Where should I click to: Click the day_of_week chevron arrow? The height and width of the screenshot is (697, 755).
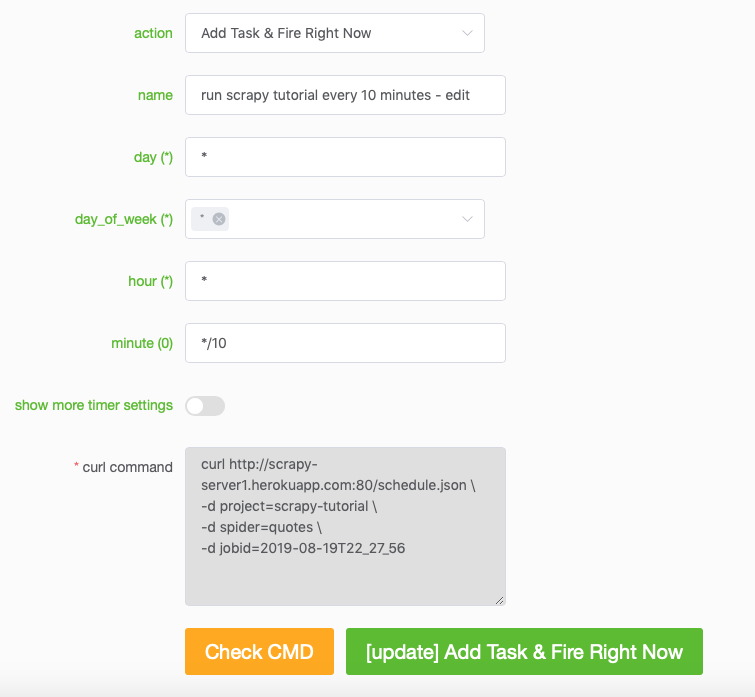click(467, 219)
